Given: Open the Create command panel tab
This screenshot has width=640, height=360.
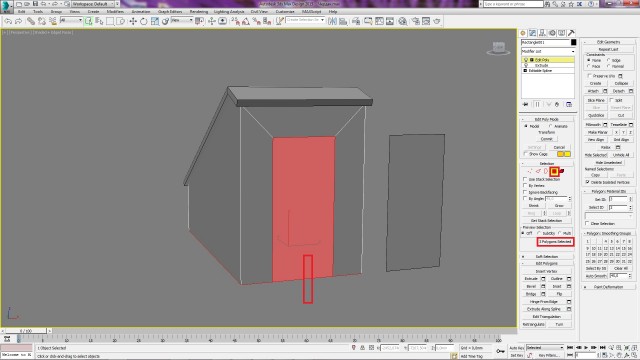Looking at the screenshot, I should pos(523,33).
